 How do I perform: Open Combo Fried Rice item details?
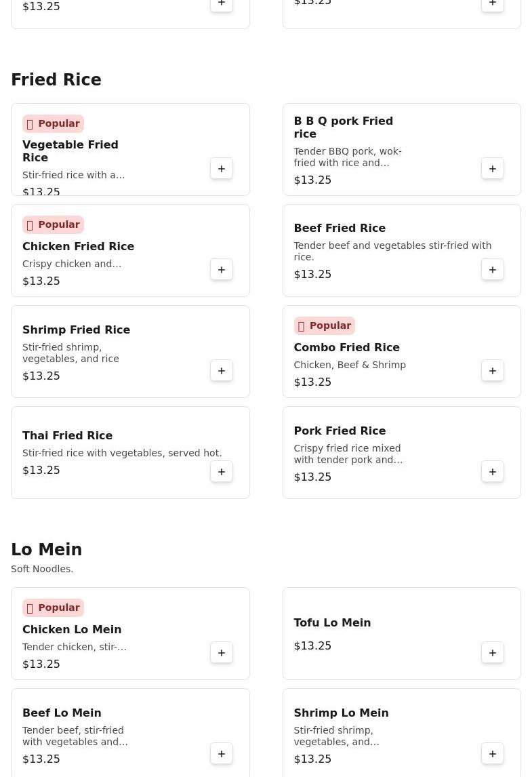click(x=346, y=347)
